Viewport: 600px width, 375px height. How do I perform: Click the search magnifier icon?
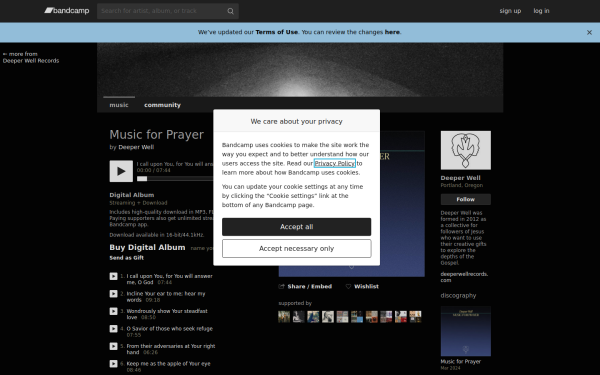pyautogui.click(x=230, y=11)
